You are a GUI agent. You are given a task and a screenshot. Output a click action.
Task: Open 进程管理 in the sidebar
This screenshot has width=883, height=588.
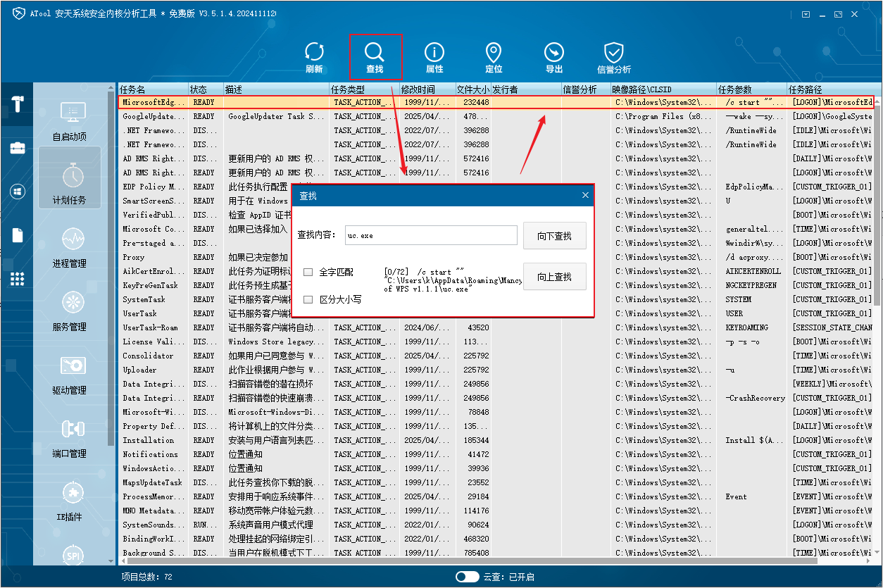[70, 248]
